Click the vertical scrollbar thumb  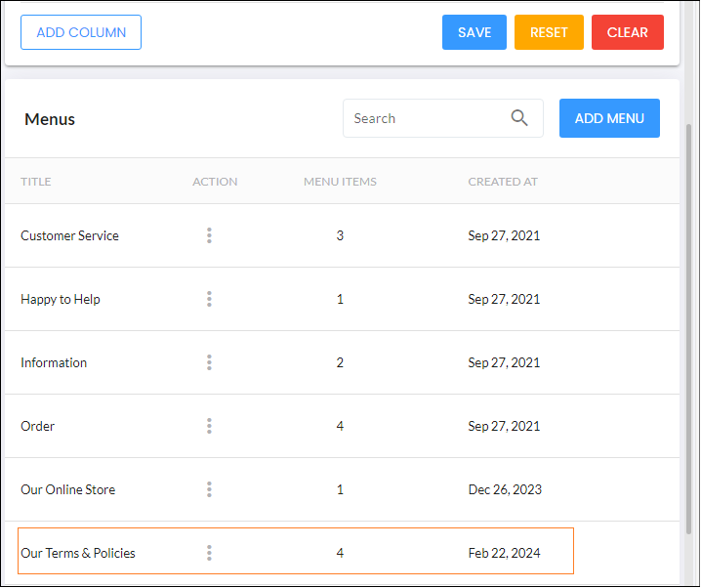[689, 328]
